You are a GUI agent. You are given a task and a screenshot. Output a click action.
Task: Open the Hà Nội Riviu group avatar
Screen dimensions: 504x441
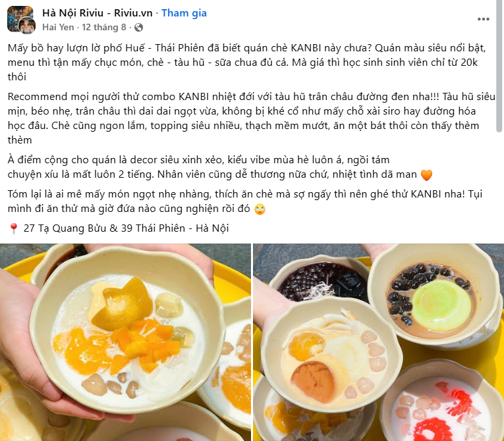pyautogui.click(x=20, y=18)
